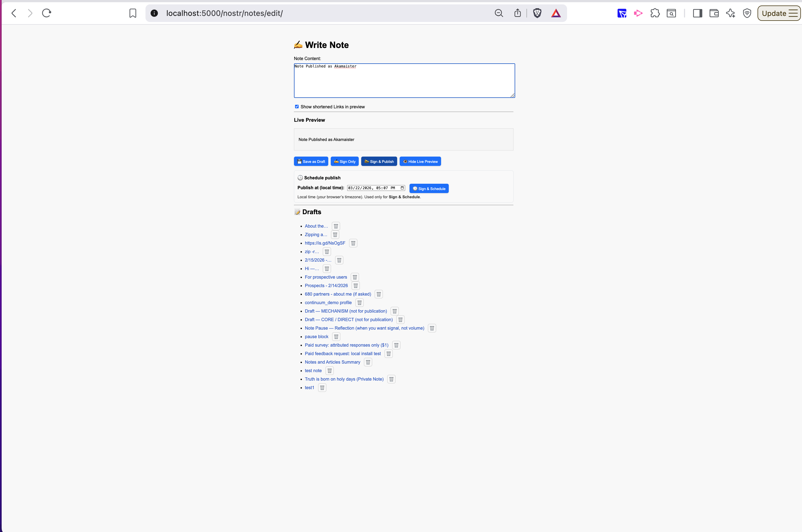
Task: Delete the 'About the…' draft via trash icon
Action: coord(335,226)
